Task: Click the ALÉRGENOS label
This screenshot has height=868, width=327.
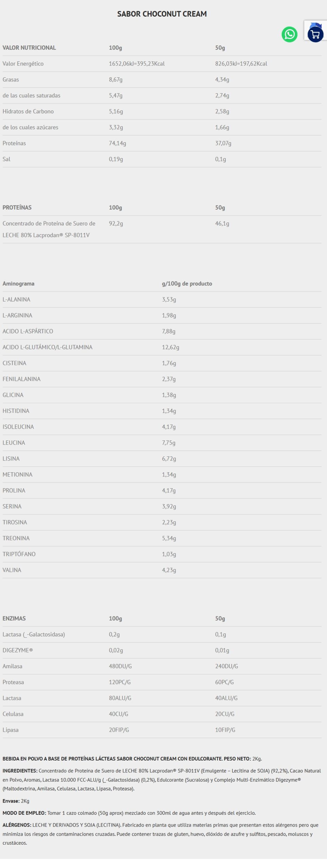Action: tap(17, 825)
